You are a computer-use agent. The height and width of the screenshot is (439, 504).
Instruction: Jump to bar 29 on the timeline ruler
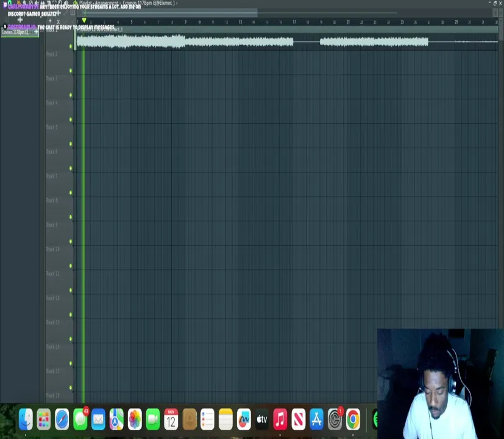456,22
